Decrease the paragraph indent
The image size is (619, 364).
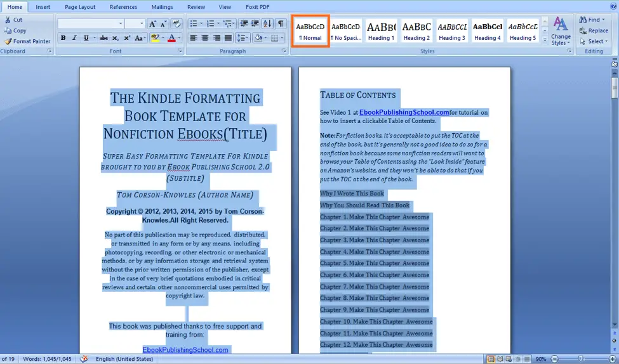[x=244, y=24]
